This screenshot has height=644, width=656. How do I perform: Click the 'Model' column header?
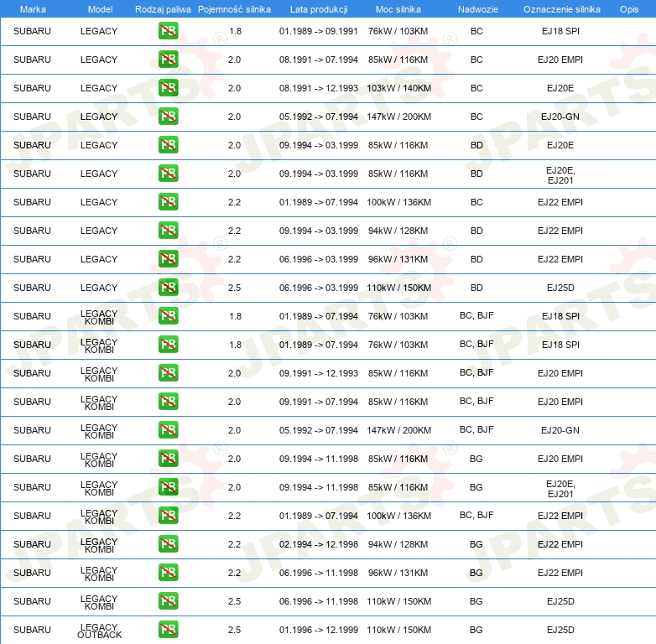100,9
